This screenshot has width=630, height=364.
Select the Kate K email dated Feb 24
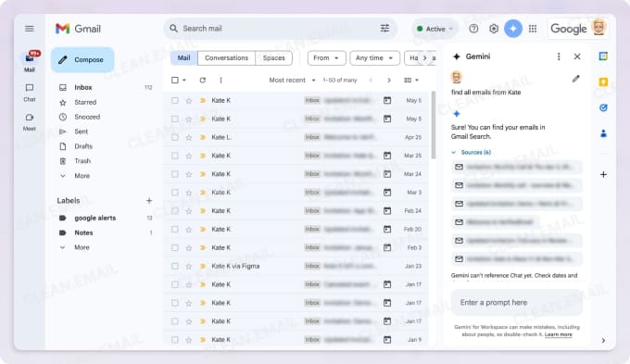(175, 211)
